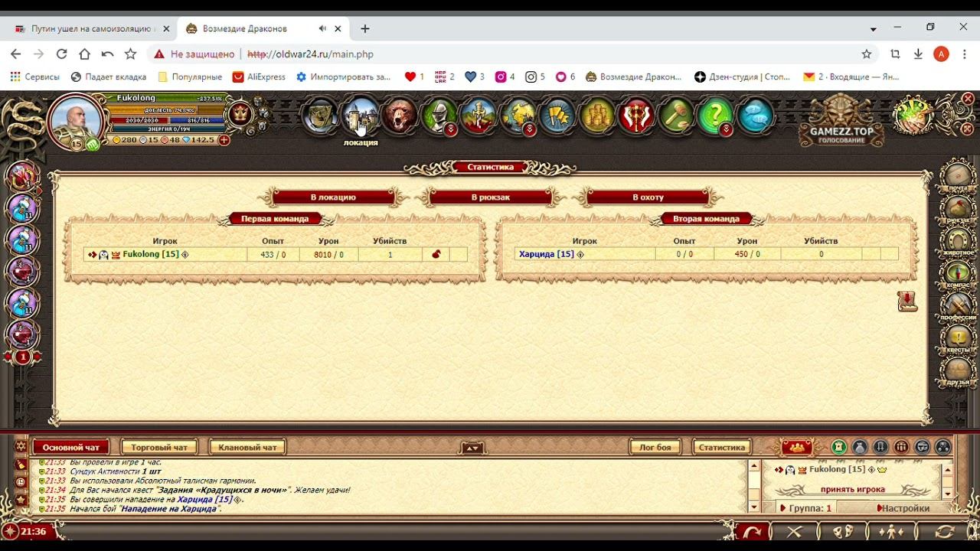980x551 pixels.
Task: Expand the Настройки section
Action: (903, 508)
